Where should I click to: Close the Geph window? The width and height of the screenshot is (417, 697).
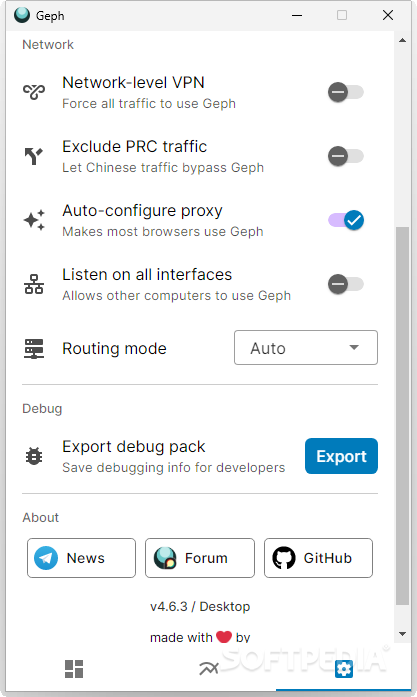388,15
